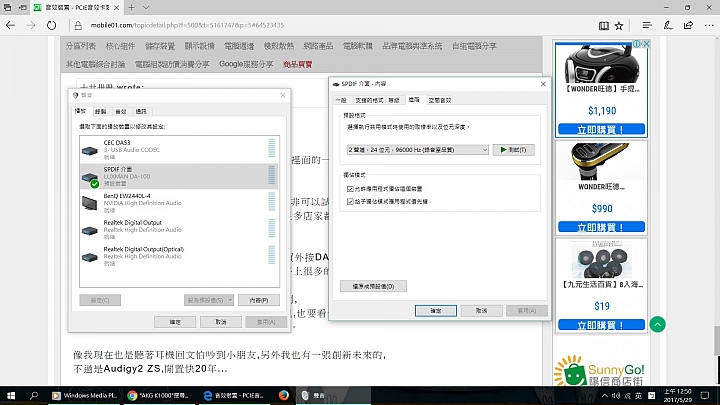Viewport: 720px width, 405px height.
Task: Click confirm button in Sound dialog
Action: 175,322
